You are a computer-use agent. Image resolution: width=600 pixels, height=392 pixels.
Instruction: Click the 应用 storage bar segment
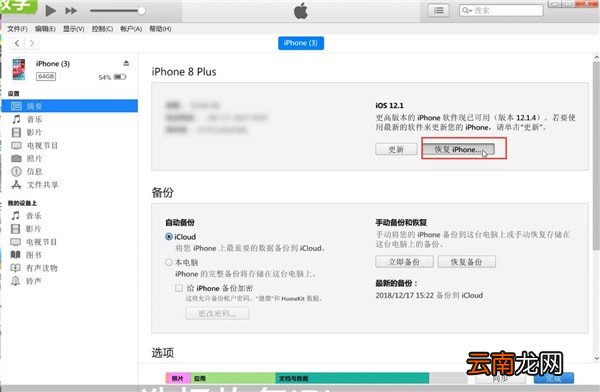click(233, 378)
